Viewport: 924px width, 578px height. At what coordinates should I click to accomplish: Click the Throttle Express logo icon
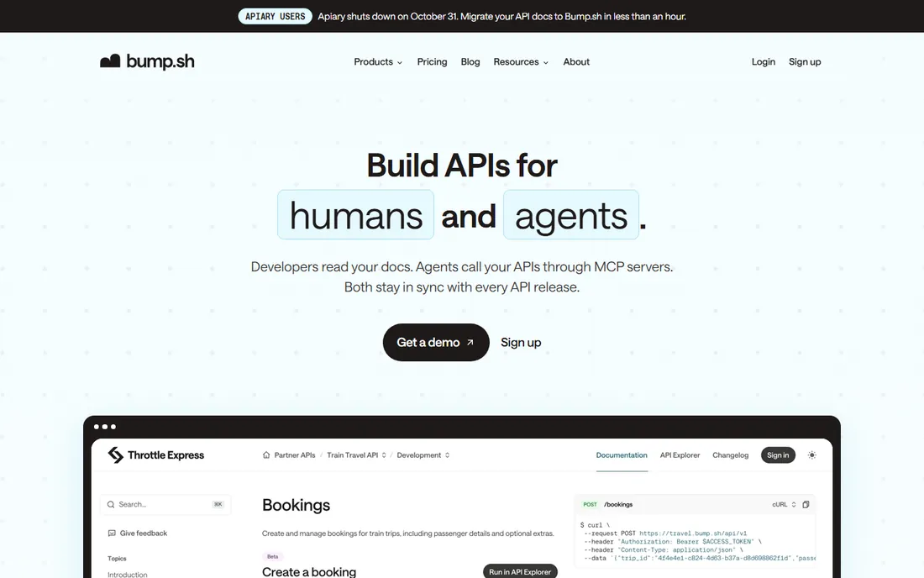point(116,455)
